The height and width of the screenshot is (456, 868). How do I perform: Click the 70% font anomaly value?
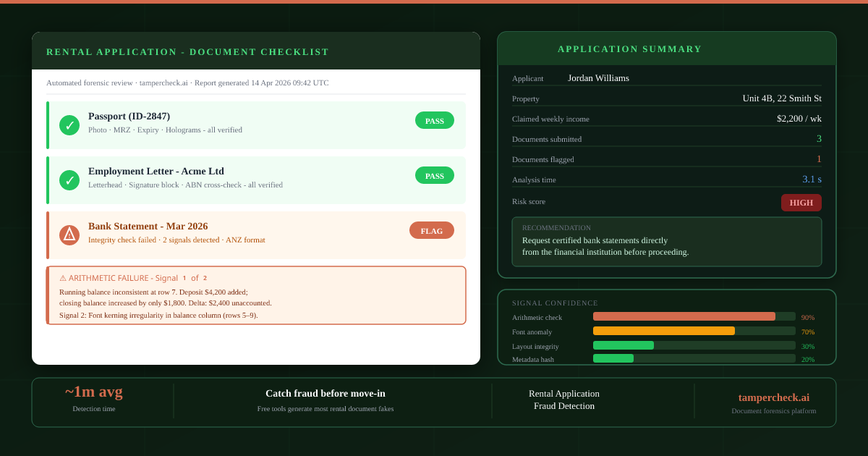pyautogui.click(x=808, y=332)
